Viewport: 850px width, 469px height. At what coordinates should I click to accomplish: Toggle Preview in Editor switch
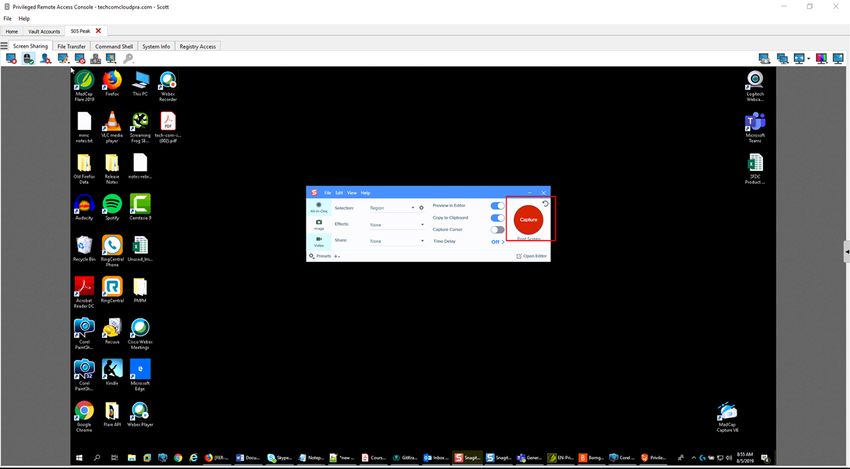tap(497, 205)
